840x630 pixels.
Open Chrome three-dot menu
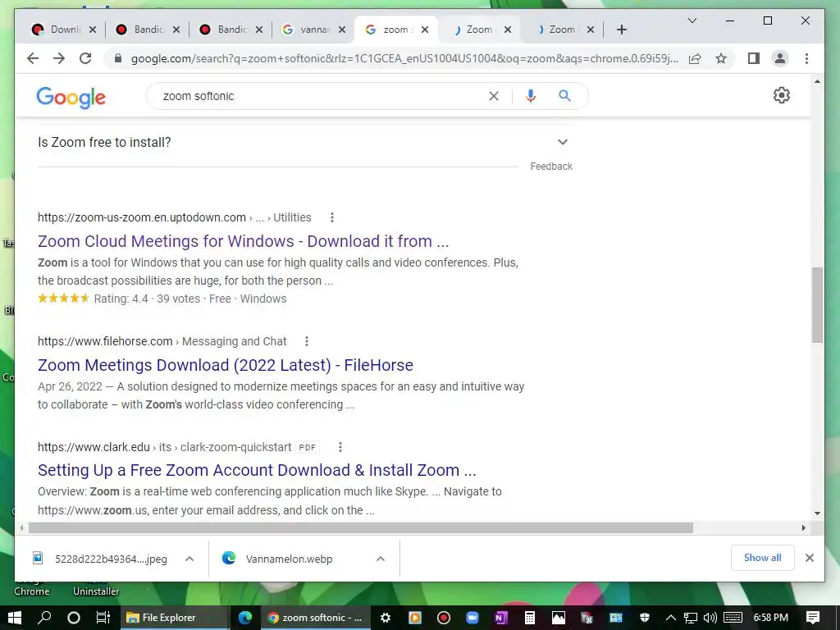[807, 58]
